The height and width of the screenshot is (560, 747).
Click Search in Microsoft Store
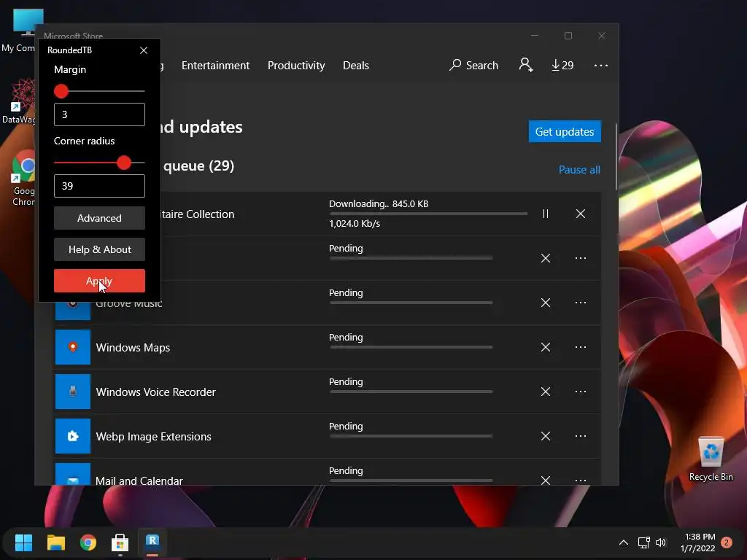click(x=473, y=65)
